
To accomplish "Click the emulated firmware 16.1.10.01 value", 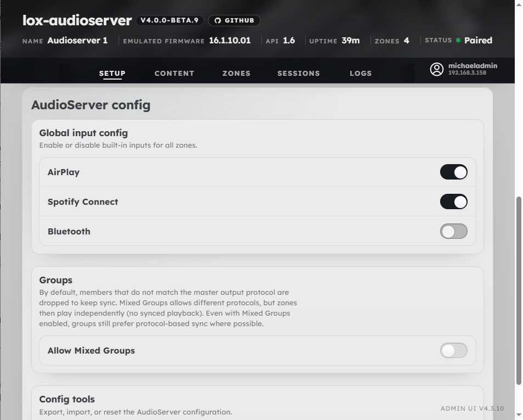I will 229,40.
